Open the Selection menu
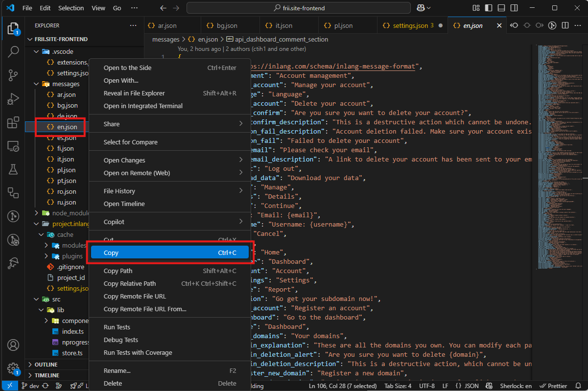The height and width of the screenshot is (391, 588). click(x=71, y=8)
